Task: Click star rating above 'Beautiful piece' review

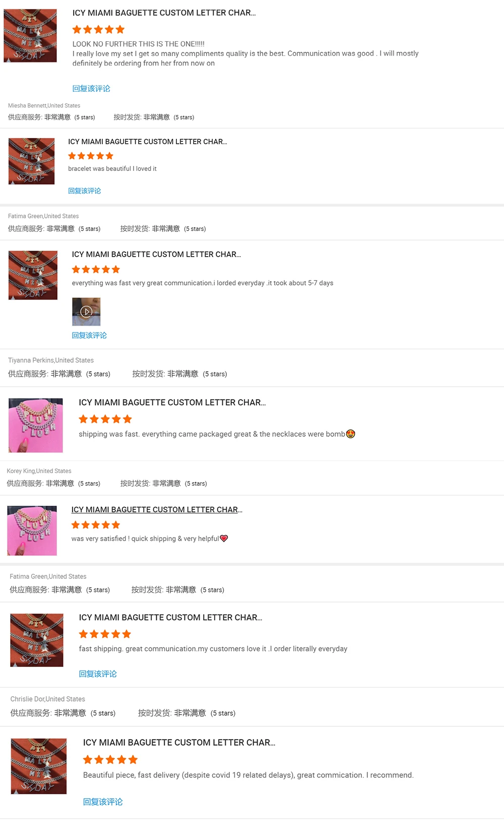Action: click(x=110, y=759)
